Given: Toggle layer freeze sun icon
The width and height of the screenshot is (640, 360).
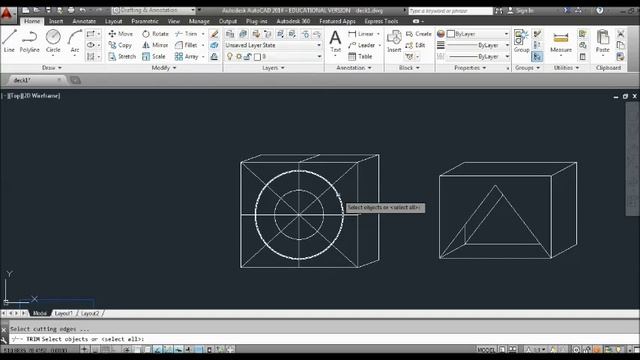Looking at the screenshot, I should (x=239, y=57).
